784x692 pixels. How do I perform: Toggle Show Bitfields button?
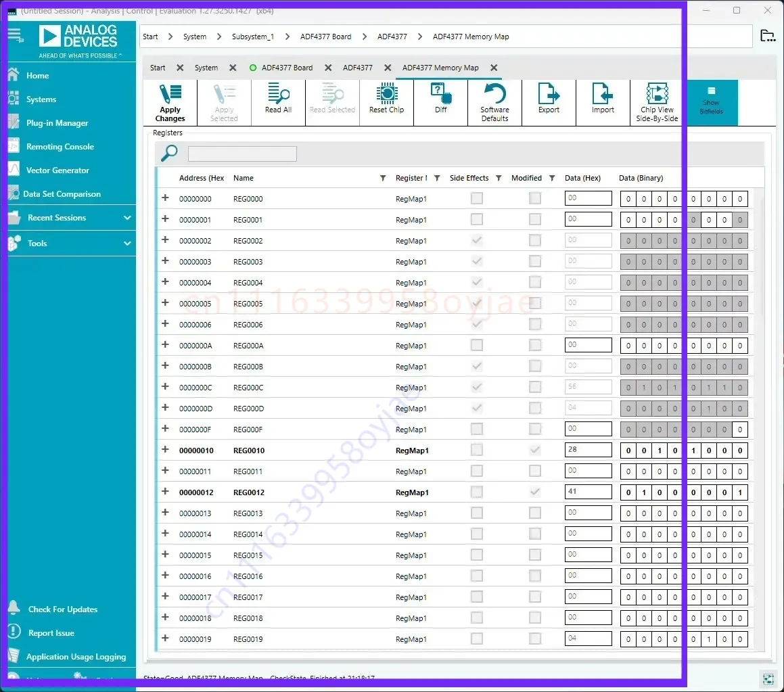pyautogui.click(x=711, y=101)
